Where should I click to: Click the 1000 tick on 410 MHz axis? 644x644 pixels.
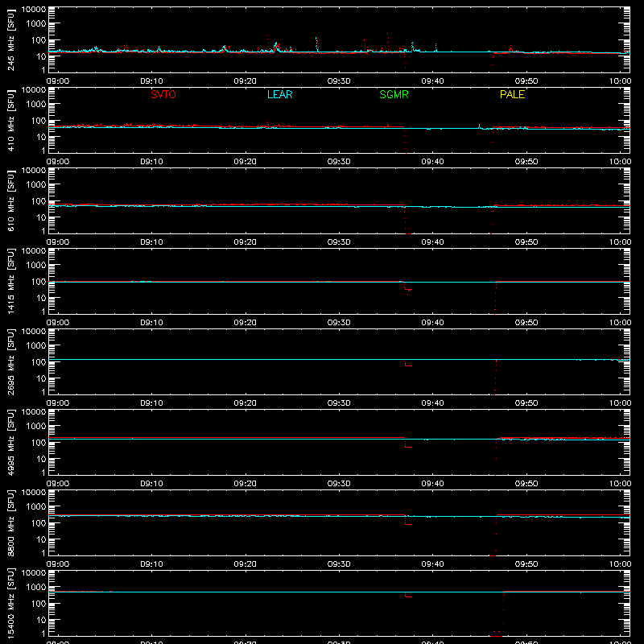pos(36,105)
